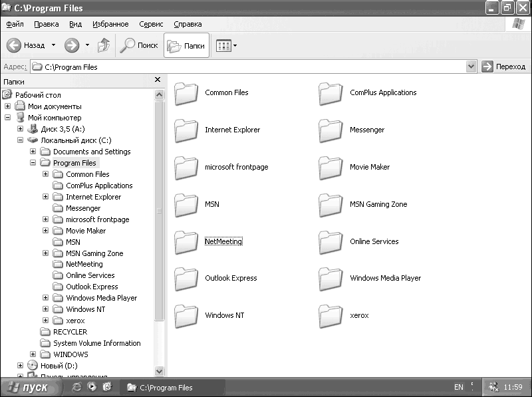Image resolution: width=532 pixels, height=397 pixels.
Task: Open views dropdown arrow
Action: [235, 45]
